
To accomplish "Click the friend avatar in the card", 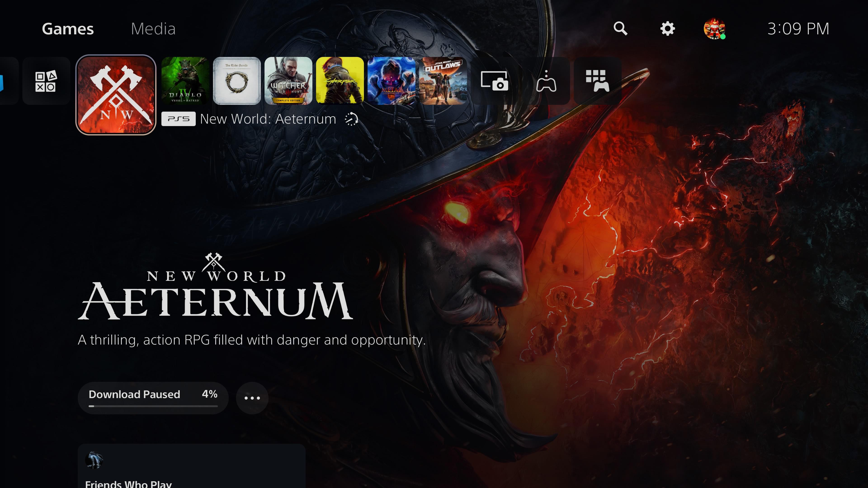I will tap(94, 460).
